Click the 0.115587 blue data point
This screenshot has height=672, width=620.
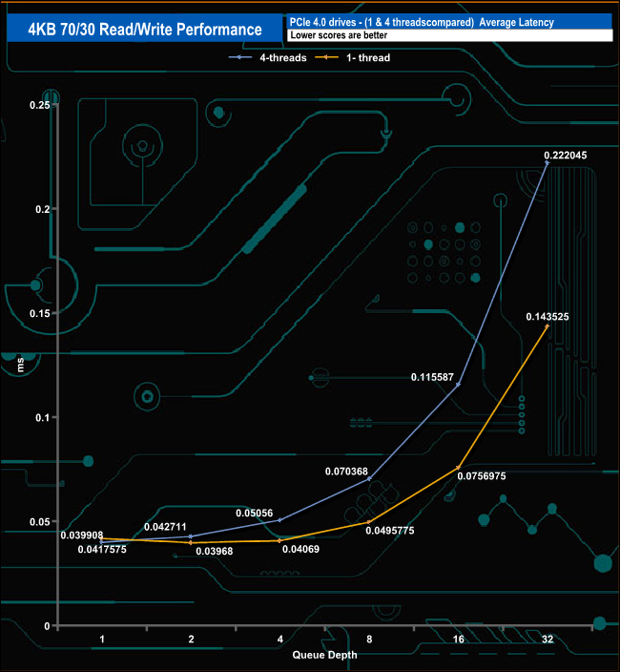[x=458, y=385]
